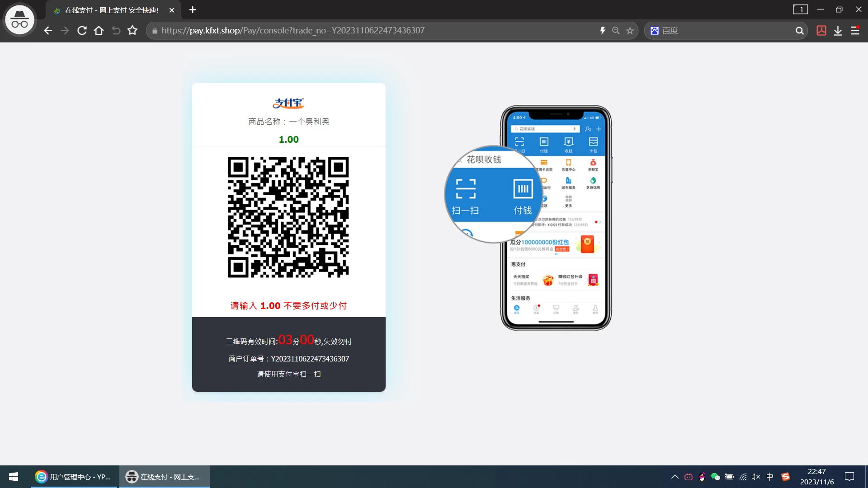Open the QQ penguin tray icon

[x=702, y=477]
